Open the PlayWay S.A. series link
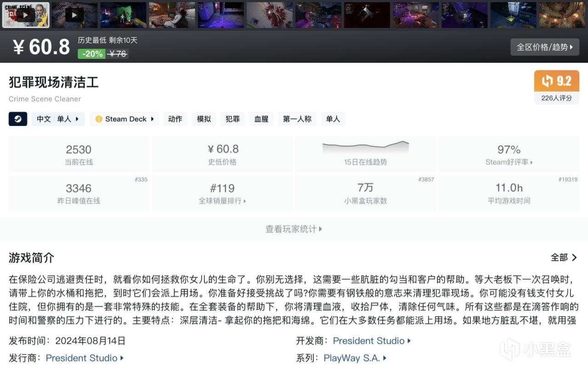The height and width of the screenshot is (370, 588). coord(355,358)
